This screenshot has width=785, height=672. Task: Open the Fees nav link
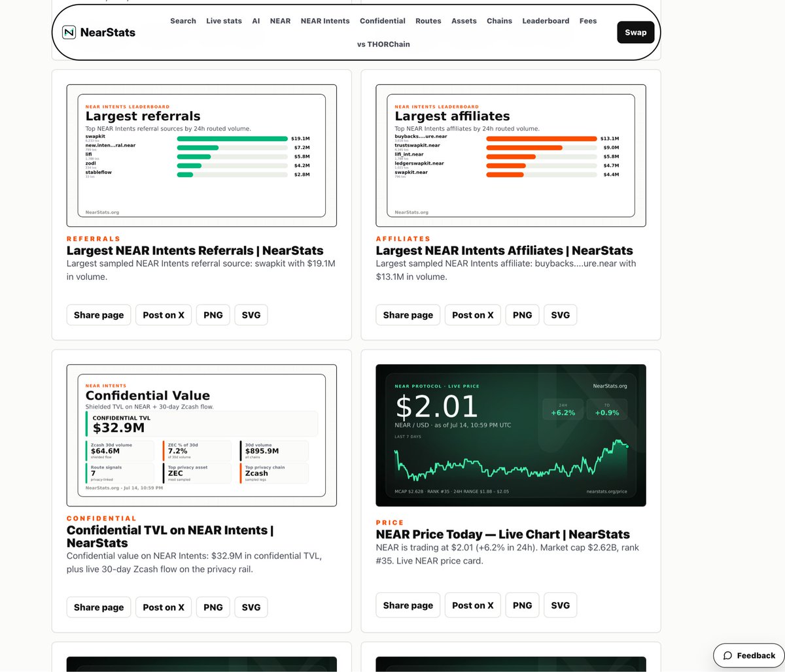click(588, 21)
